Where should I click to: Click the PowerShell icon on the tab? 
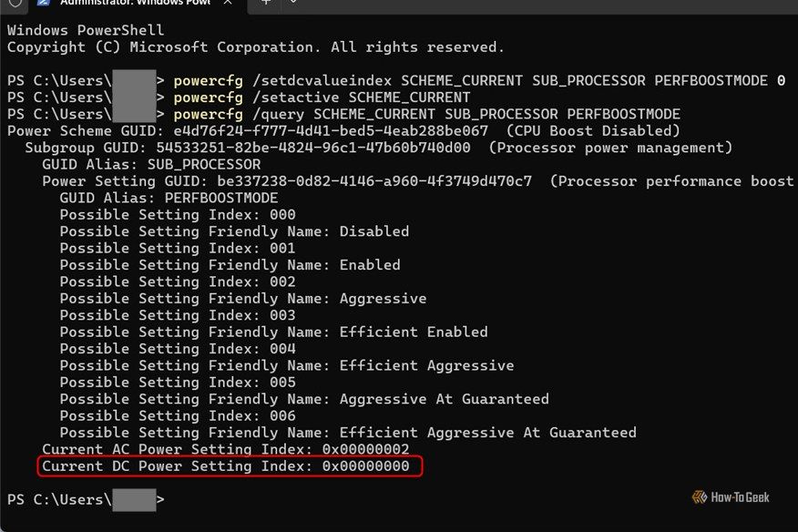pyautogui.click(x=44, y=3)
